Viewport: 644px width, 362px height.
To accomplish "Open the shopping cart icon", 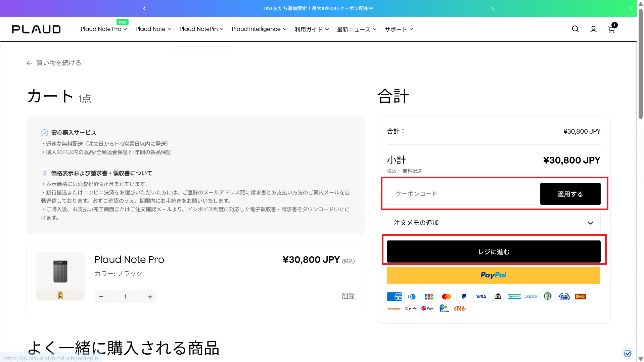I will tap(611, 29).
